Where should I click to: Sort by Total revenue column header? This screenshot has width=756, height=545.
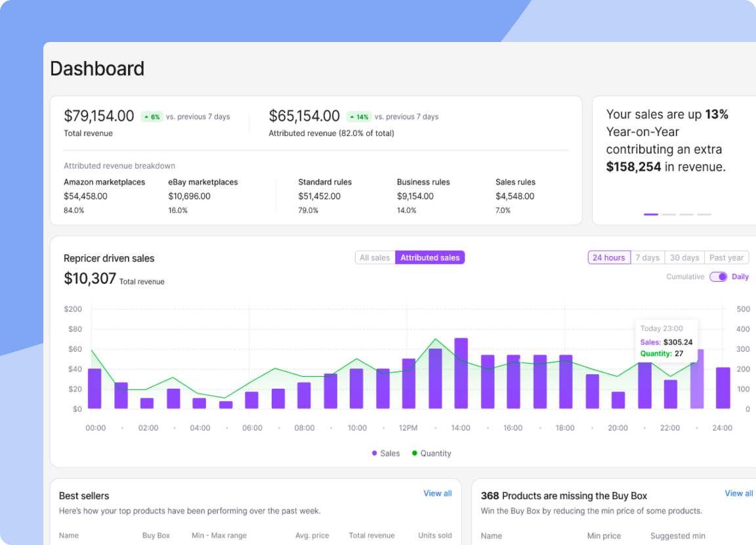pyautogui.click(x=371, y=535)
